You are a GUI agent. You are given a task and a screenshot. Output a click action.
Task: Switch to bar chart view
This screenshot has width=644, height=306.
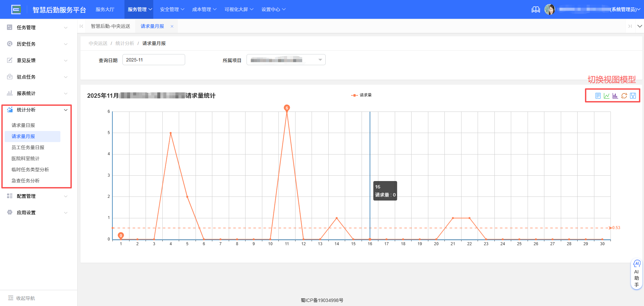[x=615, y=96]
